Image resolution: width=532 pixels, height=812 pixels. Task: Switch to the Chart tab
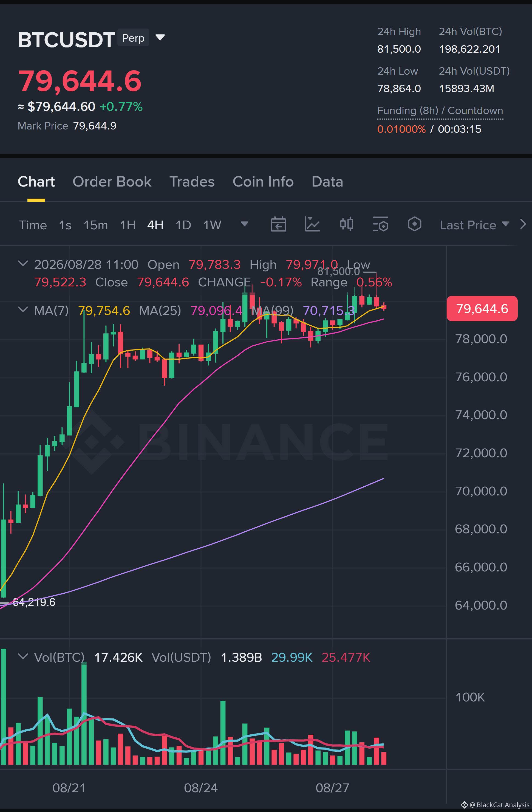click(36, 182)
